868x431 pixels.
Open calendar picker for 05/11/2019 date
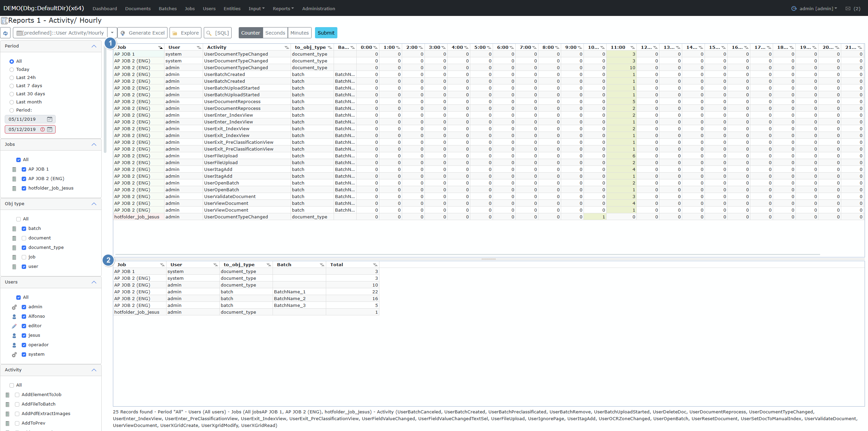click(x=50, y=119)
